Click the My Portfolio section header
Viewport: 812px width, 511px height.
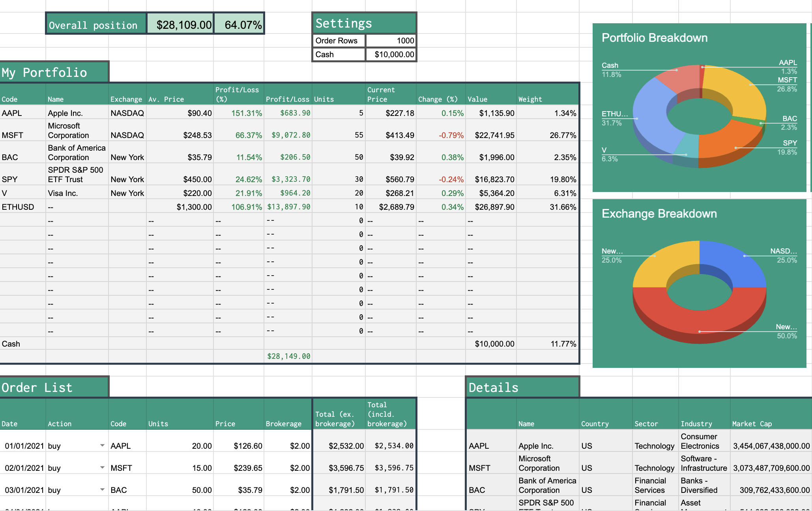pyautogui.click(x=54, y=72)
